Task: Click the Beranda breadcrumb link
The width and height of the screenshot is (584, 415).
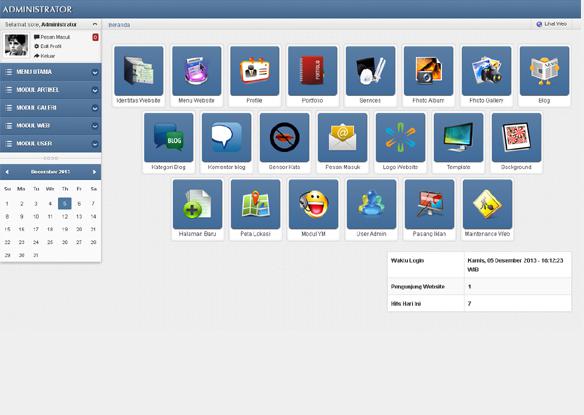Action: coord(119,25)
